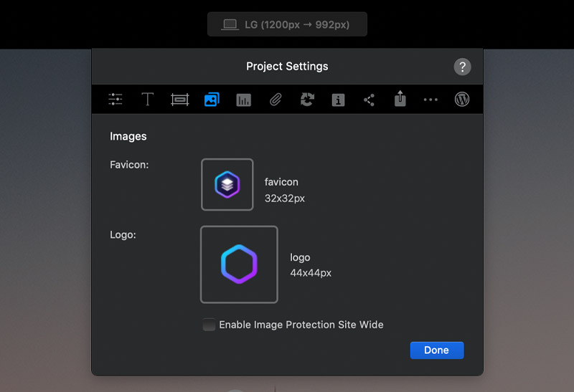Open the breakpoints layout settings tab
The image size is (574, 392).
(180, 100)
